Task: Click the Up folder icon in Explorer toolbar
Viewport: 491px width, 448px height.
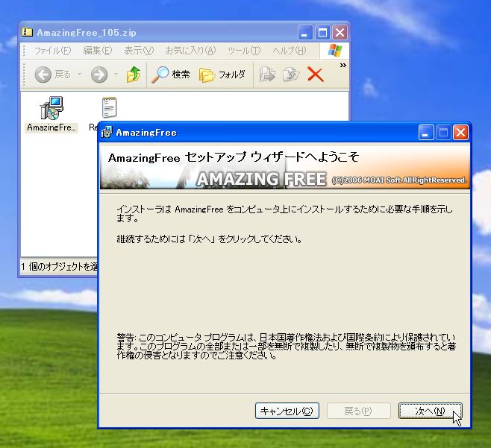Action: coord(134,75)
